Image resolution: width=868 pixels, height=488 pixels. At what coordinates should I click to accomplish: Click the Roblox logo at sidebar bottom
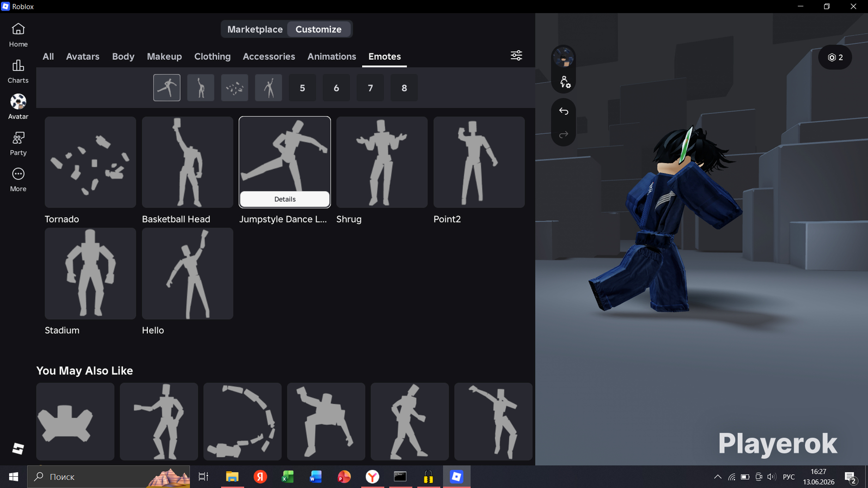pyautogui.click(x=18, y=448)
